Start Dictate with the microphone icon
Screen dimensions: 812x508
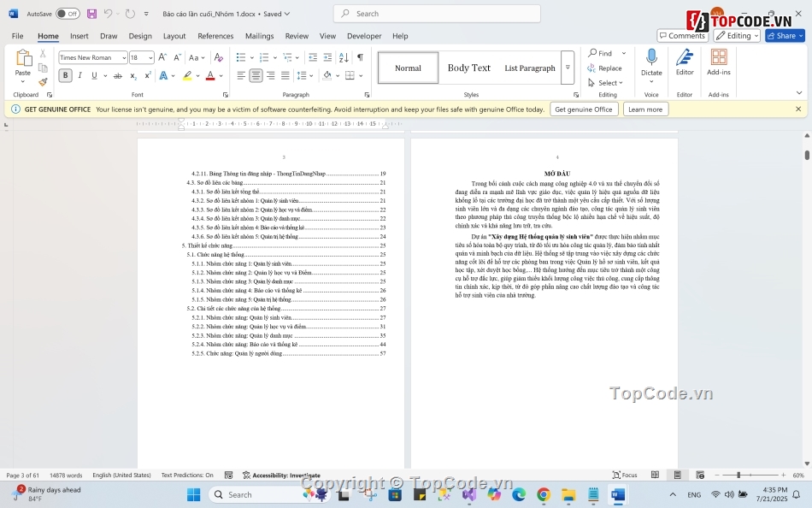(651, 62)
